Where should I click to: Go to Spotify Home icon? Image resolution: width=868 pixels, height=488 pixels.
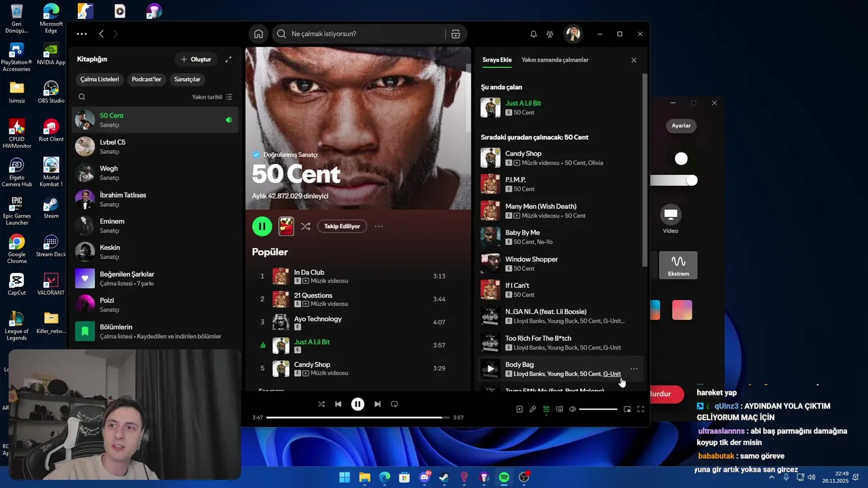pos(258,34)
